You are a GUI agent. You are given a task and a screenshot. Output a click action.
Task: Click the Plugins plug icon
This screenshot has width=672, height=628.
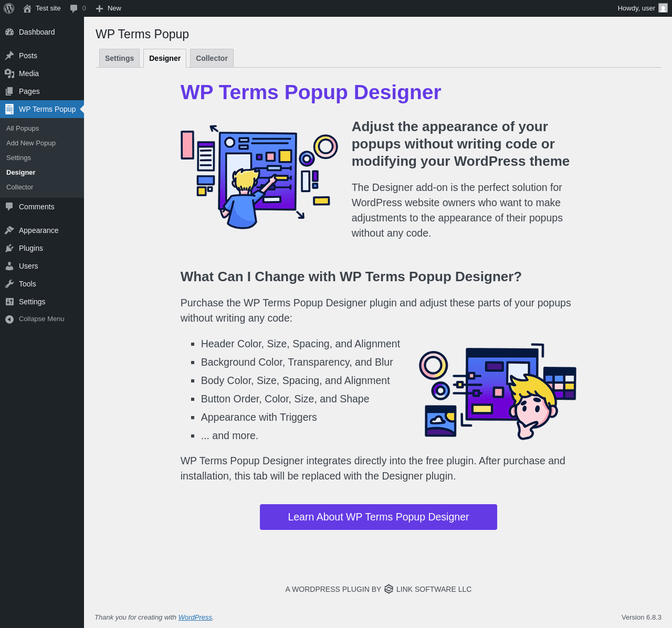tap(9, 248)
